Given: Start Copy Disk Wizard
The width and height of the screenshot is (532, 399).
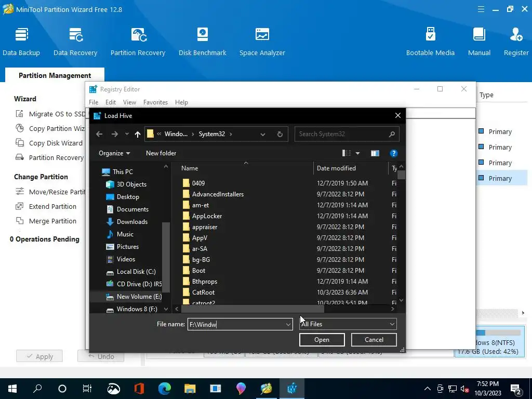Looking at the screenshot, I should 49,143.
